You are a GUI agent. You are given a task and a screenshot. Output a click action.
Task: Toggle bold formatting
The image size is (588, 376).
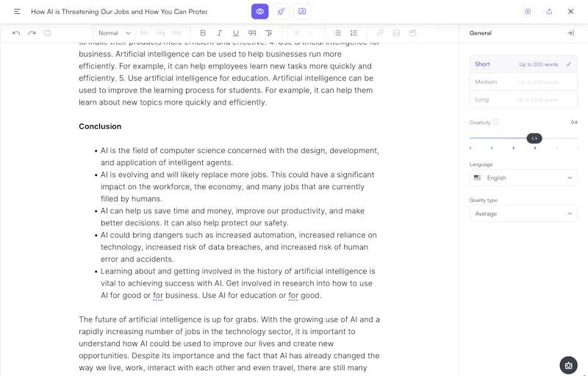[203, 33]
